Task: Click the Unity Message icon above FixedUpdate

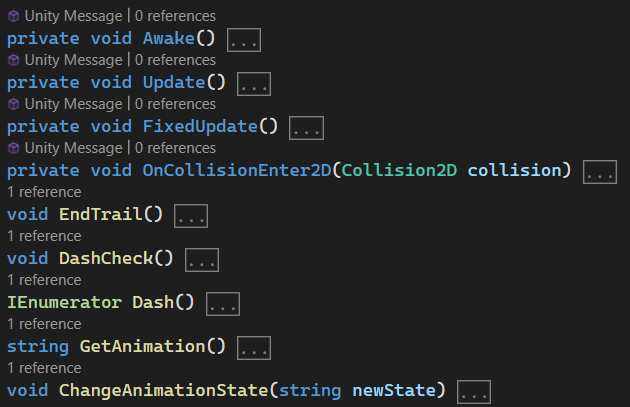Action: tap(14, 104)
